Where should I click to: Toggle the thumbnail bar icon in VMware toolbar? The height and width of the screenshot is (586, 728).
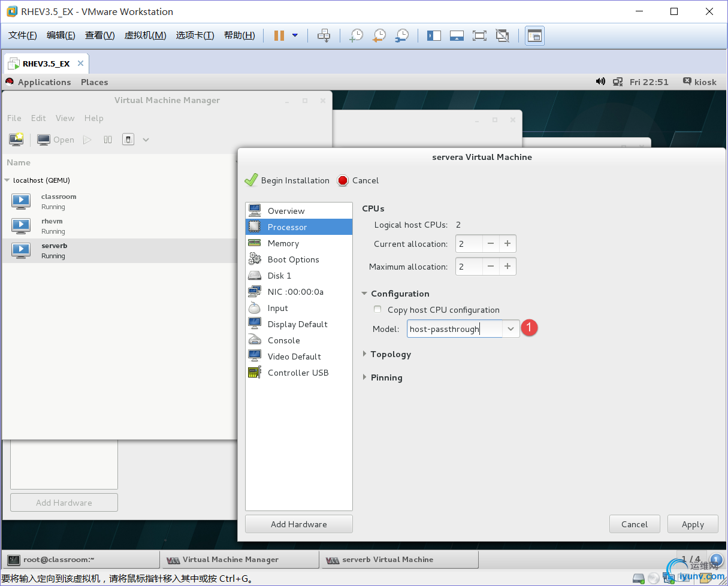tap(457, 36)
